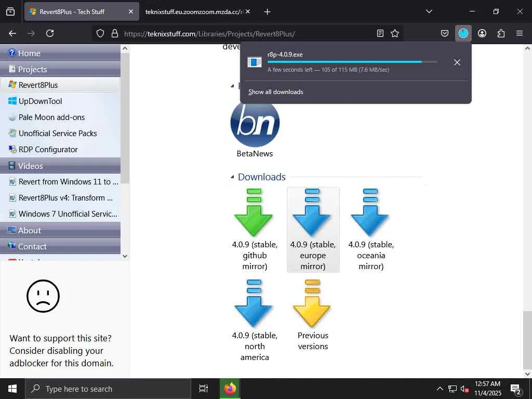Image resolution: width=532 pixels, height=399 pixels.
Task: Open Windows 7 Unofficial Servic... video
Action: tap(60, 214)
